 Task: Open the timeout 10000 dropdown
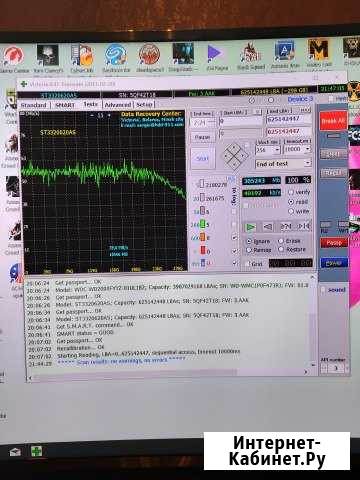click(x=297, y=149)
